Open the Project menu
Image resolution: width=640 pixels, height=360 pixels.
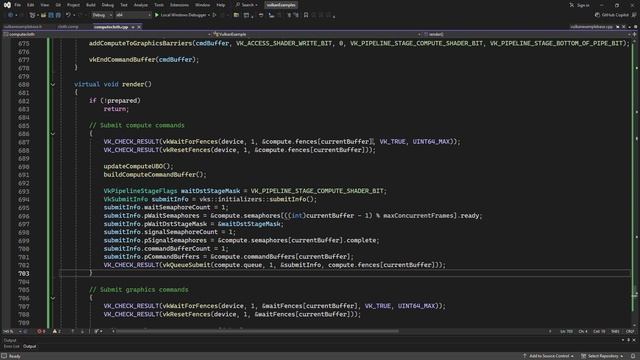(x=73, y=5)
